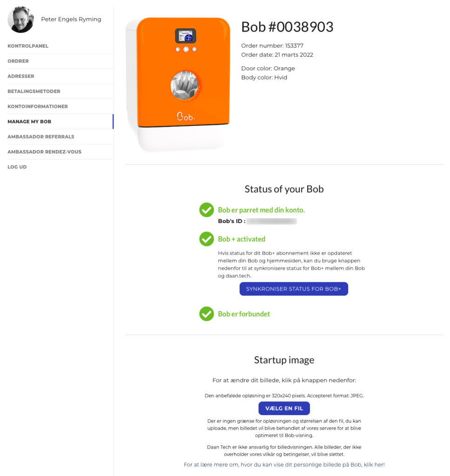
Task: Click the green checkmark beside paired account status
Action: (207, 210)
